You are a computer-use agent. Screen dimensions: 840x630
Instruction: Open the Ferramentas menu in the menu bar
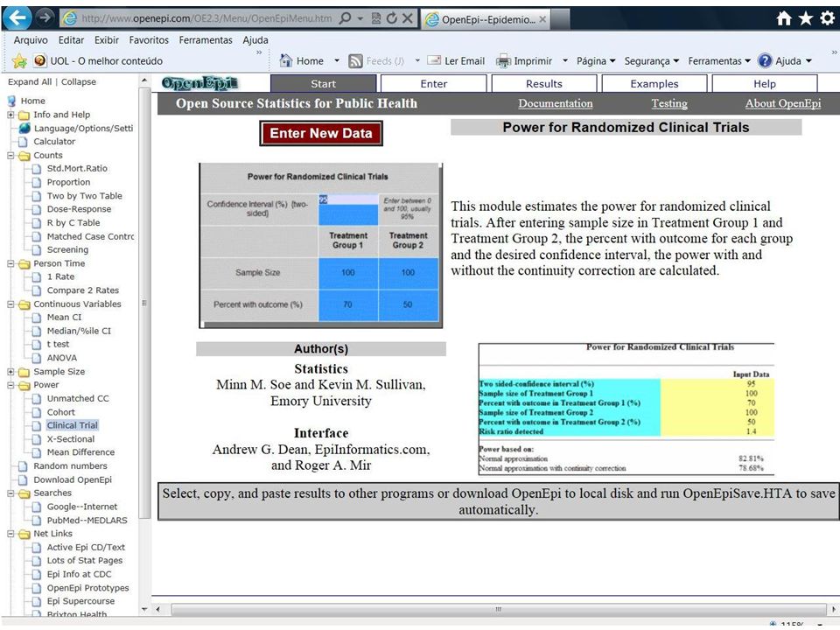click(206, 40)
